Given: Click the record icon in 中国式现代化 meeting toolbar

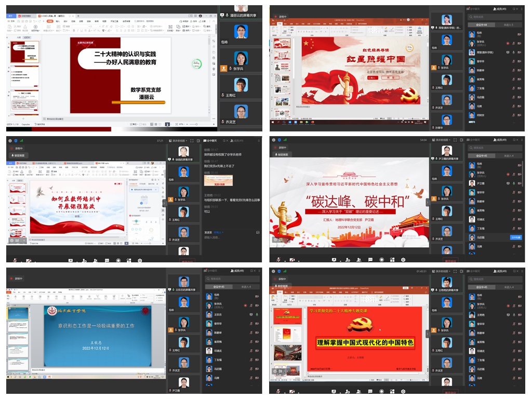Looking at the screenshot, I should (x=381, y=391).
